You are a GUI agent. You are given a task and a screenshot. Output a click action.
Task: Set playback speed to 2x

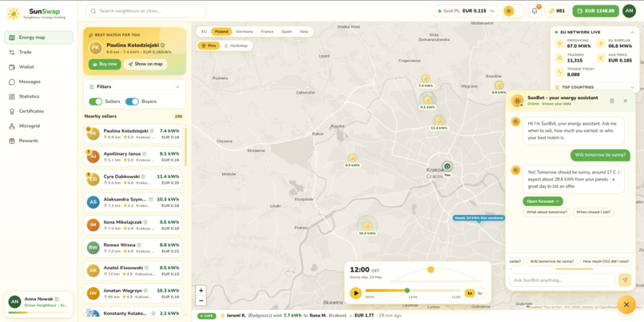coord(479,293)
